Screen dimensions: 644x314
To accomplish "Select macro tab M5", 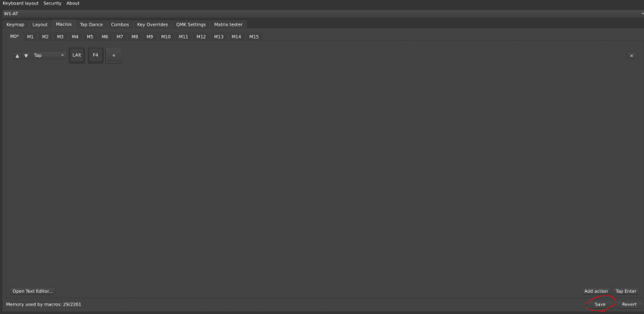I will tap(90, 37).
